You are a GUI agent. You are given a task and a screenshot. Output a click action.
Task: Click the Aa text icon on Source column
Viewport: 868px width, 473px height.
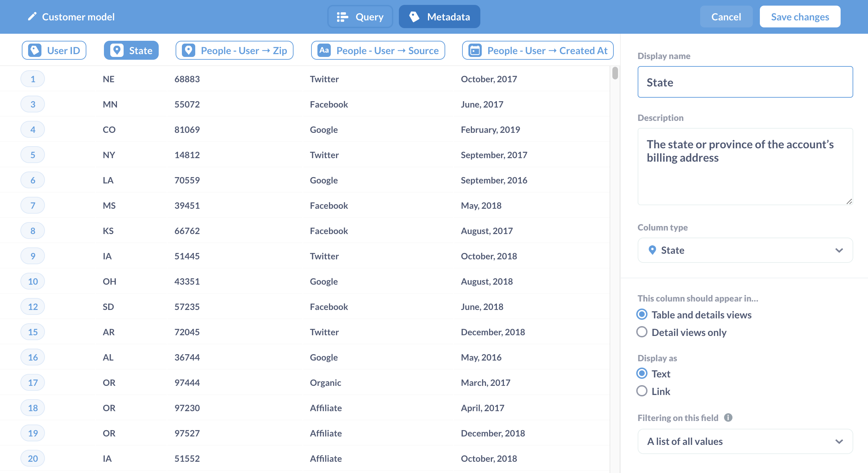(x=324, y=50)
